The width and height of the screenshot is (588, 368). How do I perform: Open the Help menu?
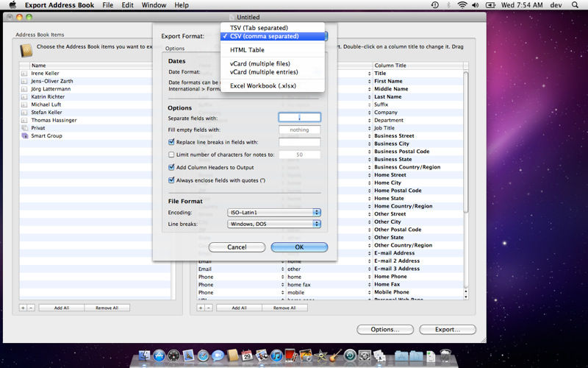click(x=182, y=5)
